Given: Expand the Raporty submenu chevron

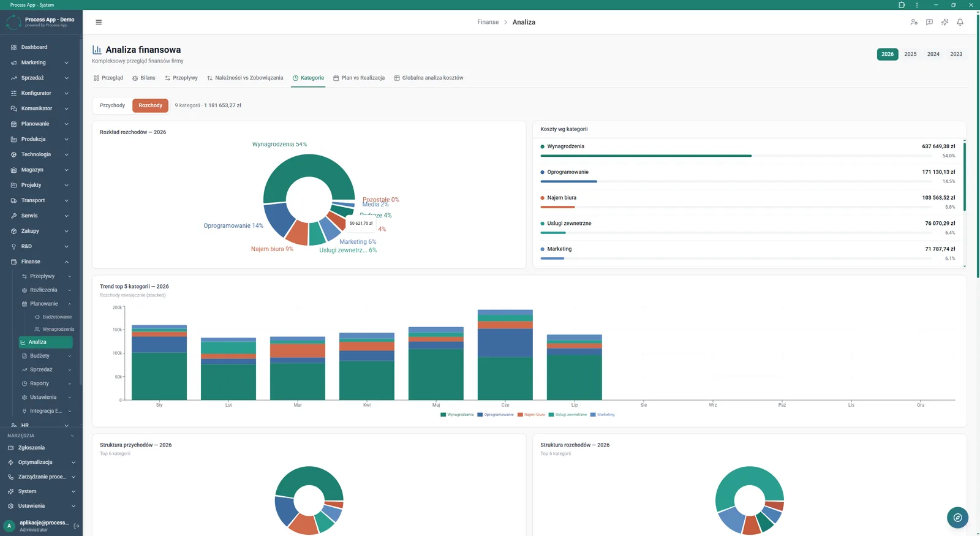Looking at the screenshot, I should click(x=69, y=383).
